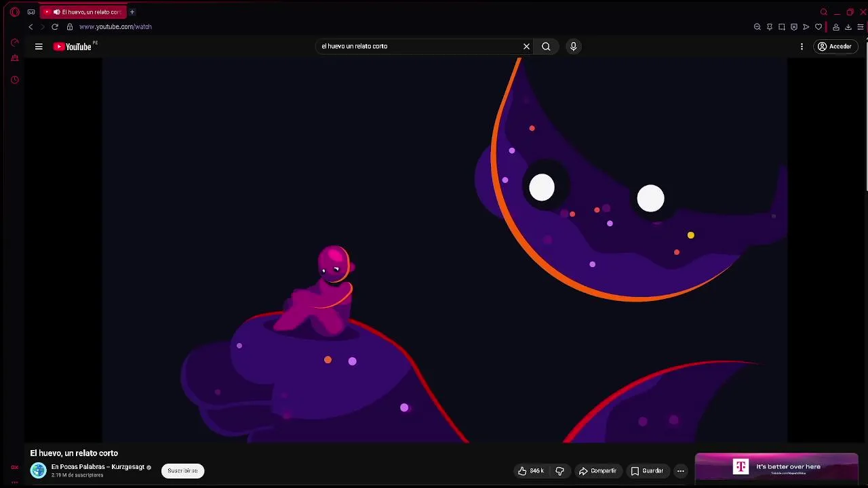Open a new tab with plus button
This screenshot has height=488, width=868.
coord(132,12)
